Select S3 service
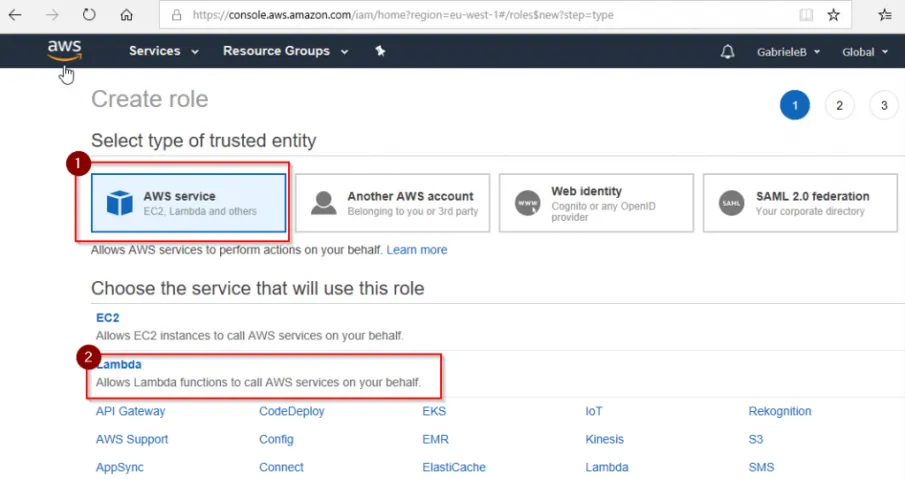905x479 pixels. coord(756,439)
